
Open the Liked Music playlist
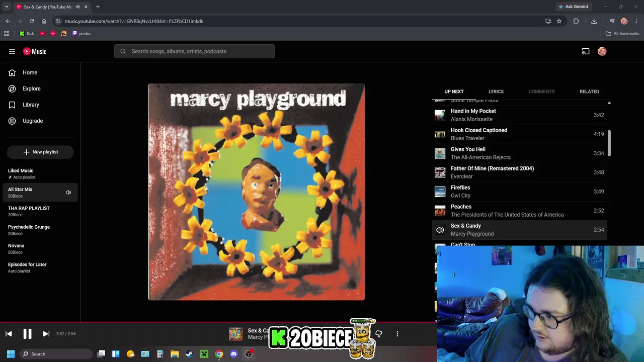pyautogui.click(x=40, y=173)
